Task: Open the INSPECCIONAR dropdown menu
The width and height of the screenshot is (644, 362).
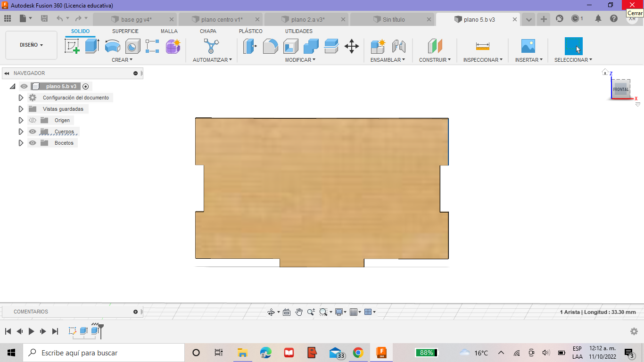Action: 483,60
